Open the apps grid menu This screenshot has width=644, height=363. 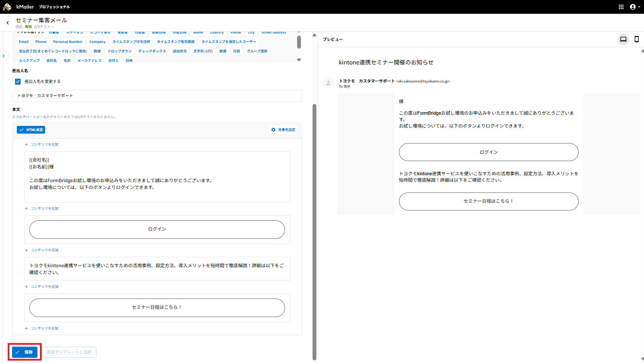[621, 7]
